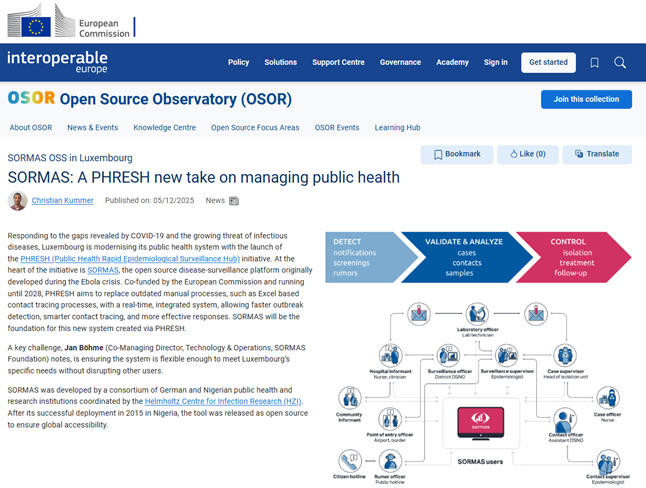Click the Hospital informant icon
The height and width of the screenshot is (488, 646).
(390, 355)
